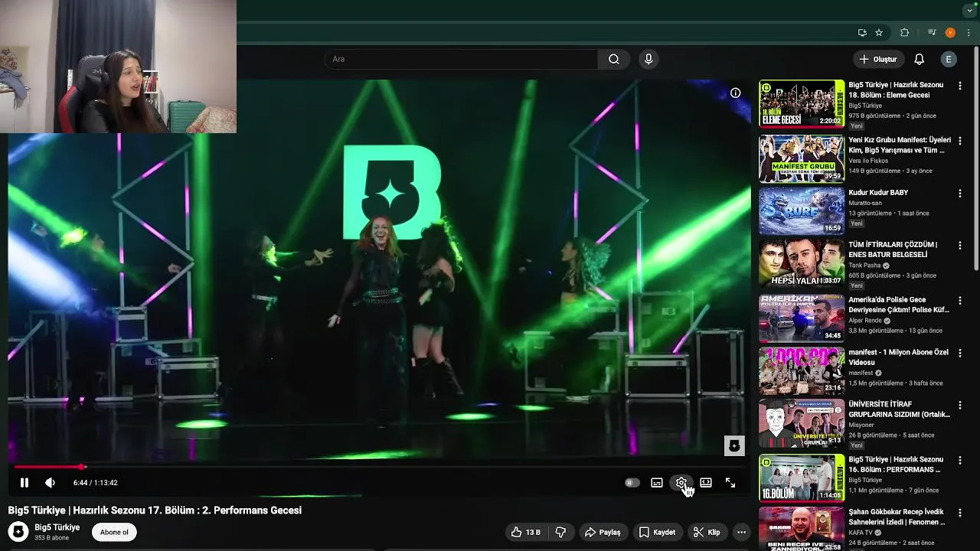
Task: Click the search magnifier button
Action: [x=614, y=59]
